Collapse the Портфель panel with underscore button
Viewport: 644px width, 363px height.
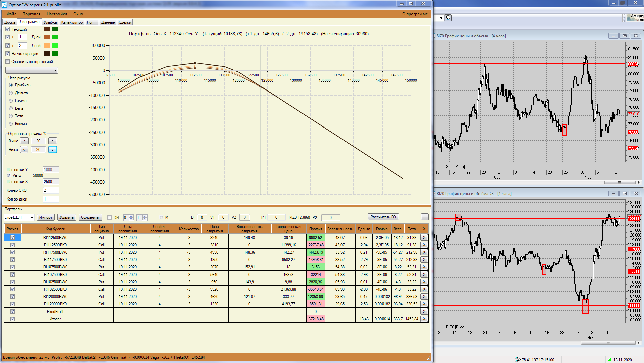[x=425, y=217]
